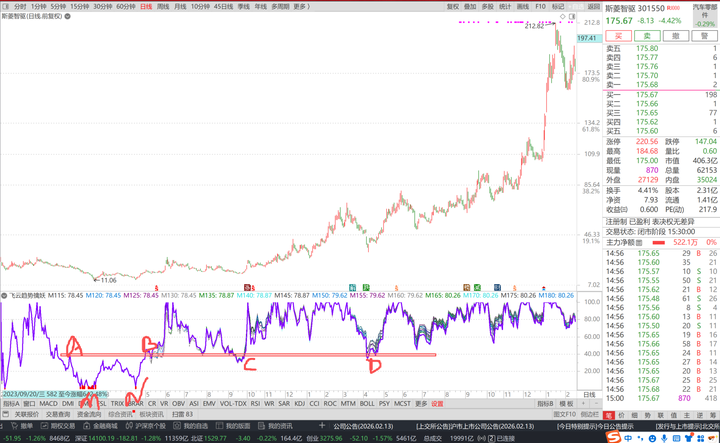Select the MACD indicator tab

pos(48,404)
